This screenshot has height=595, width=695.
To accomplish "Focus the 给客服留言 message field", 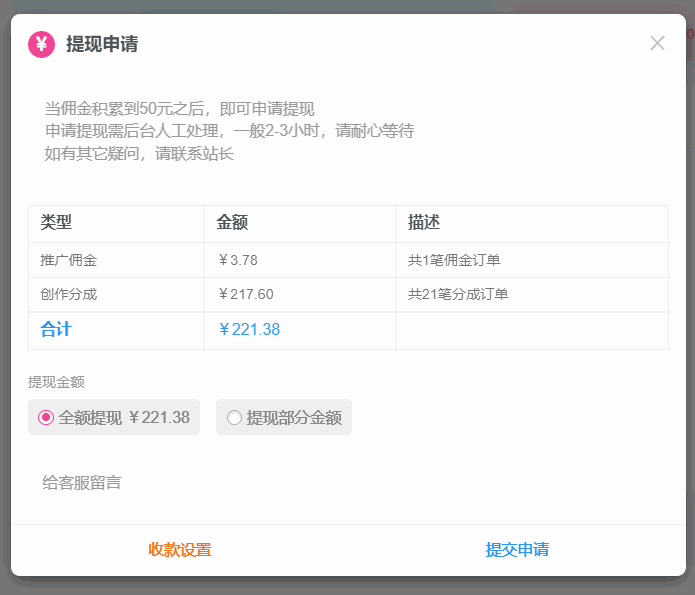I will click(348, 483).
